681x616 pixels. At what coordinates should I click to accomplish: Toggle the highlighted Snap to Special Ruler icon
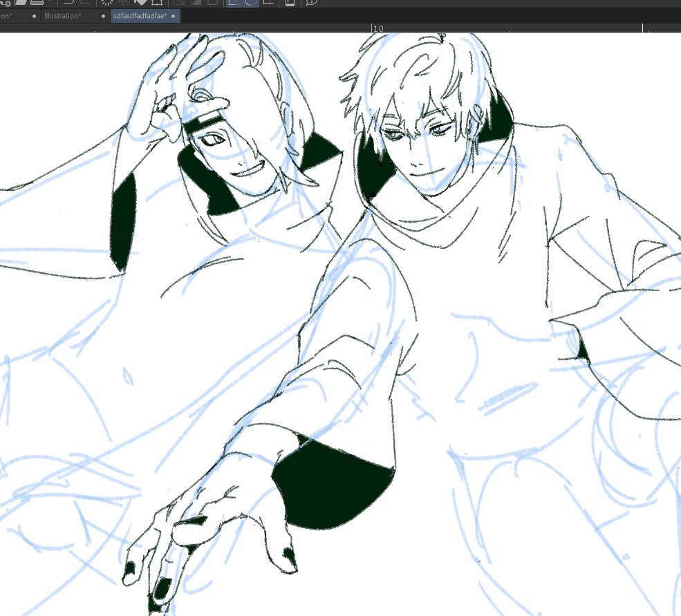click(x=251, y=2)
